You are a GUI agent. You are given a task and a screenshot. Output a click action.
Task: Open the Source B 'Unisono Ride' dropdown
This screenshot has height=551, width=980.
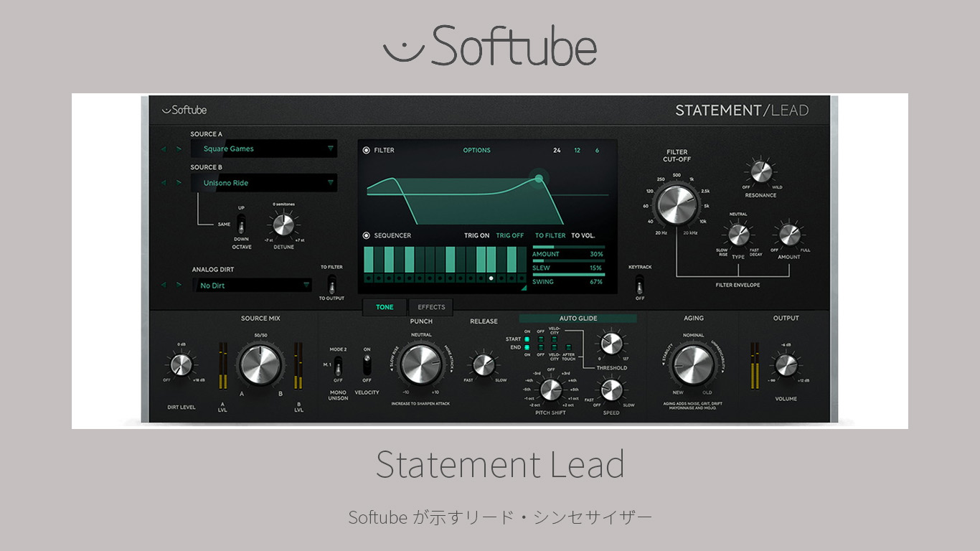pos(263,183)
